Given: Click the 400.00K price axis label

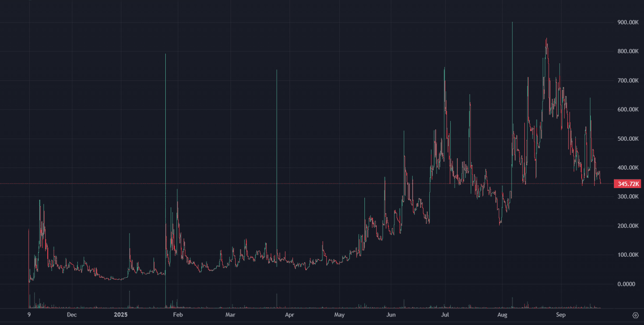Looking at the screenshot, I should tap(628, 168).
